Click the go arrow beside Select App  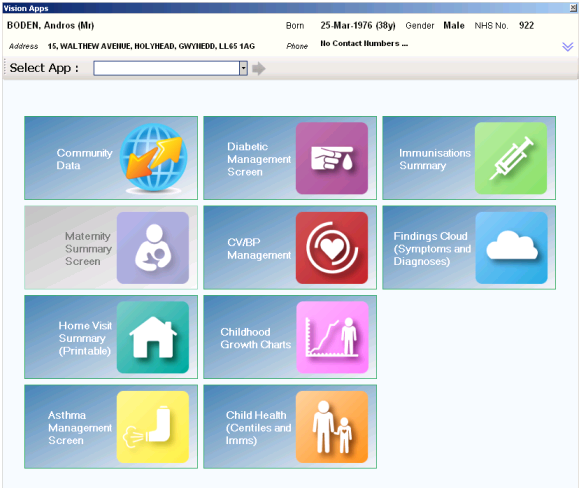(259, 69)
